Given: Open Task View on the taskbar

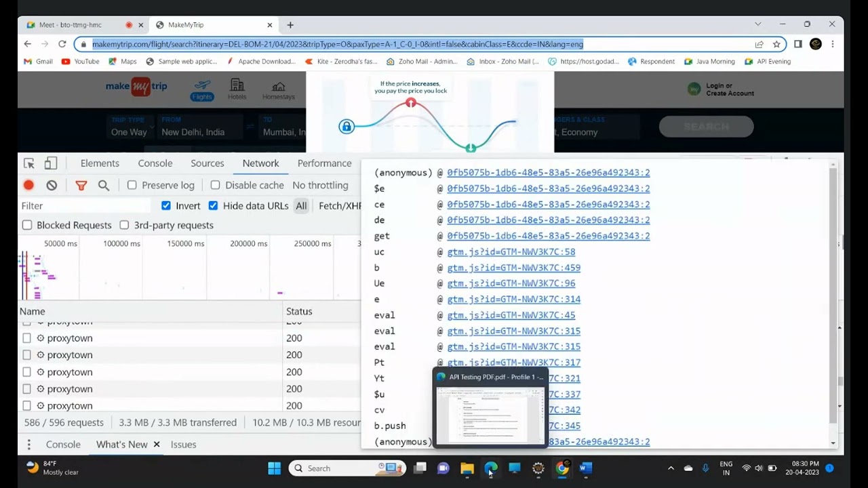Looking at the screenshot, I should 420,468.
